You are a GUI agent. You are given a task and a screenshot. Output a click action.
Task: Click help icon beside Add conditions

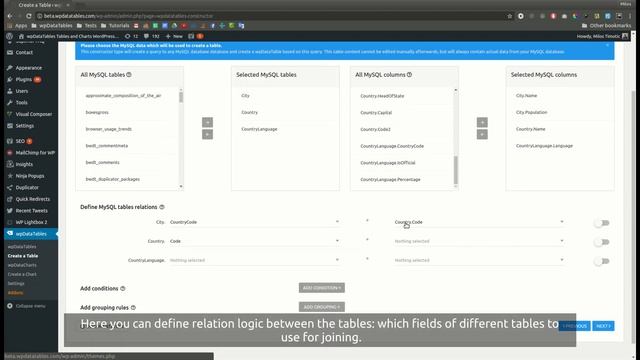click(123, 289)
